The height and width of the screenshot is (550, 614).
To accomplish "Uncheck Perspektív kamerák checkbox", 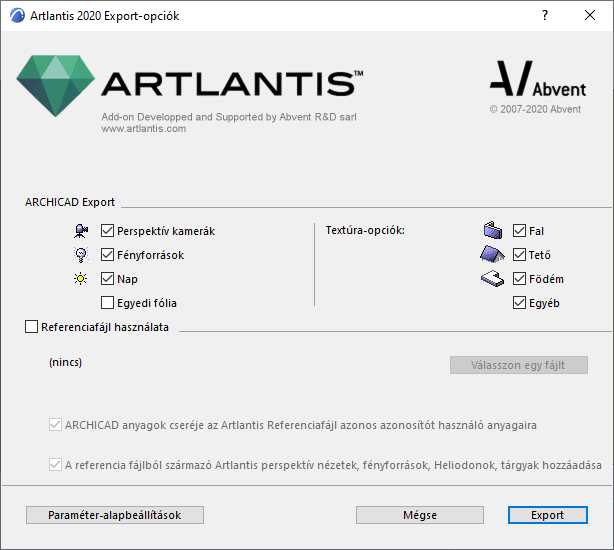I will point(107,231).
